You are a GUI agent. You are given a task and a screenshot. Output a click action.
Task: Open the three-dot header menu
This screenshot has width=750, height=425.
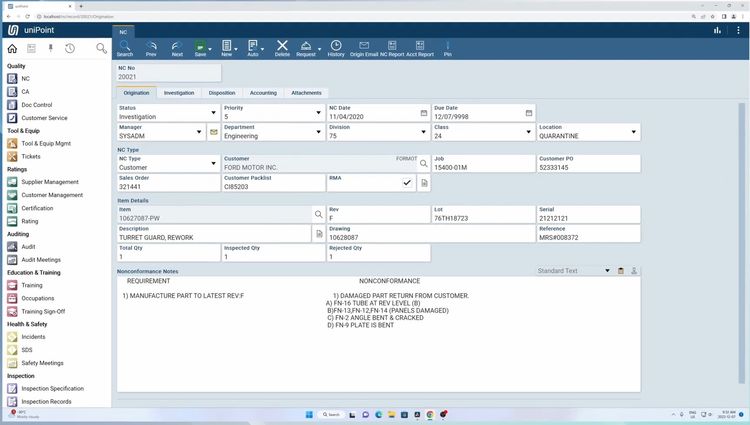738,30
